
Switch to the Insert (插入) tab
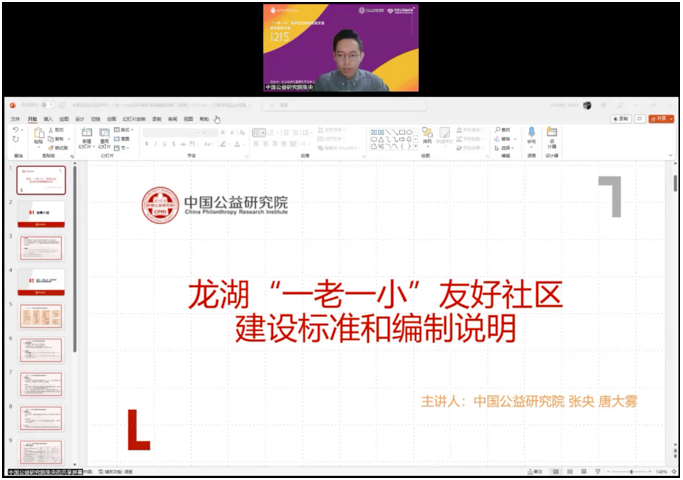coord(48,119)
